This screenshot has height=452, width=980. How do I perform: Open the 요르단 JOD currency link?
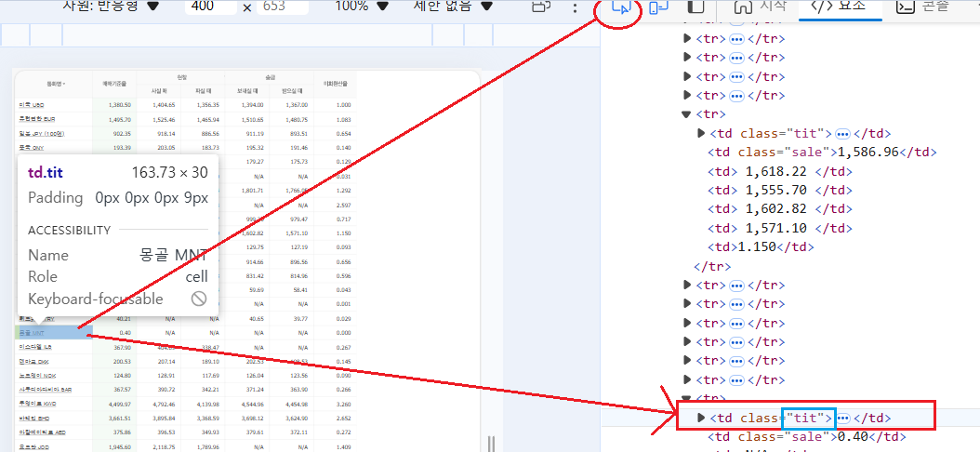pos(32,447)
